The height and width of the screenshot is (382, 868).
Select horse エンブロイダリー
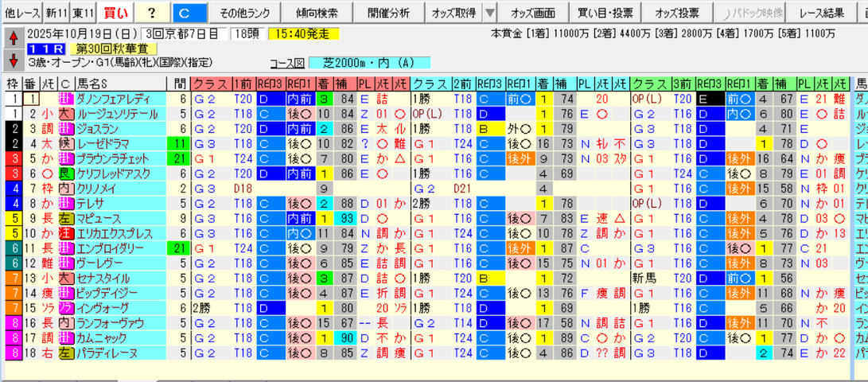[121, 248]
